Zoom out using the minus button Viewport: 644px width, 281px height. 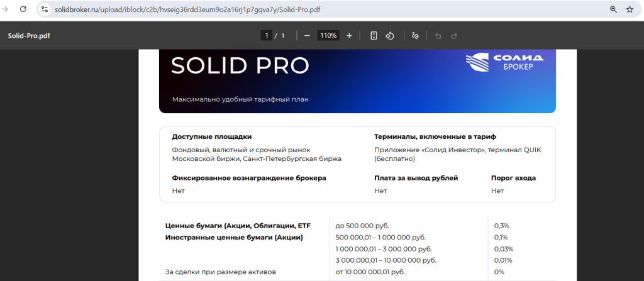(307, 36)
